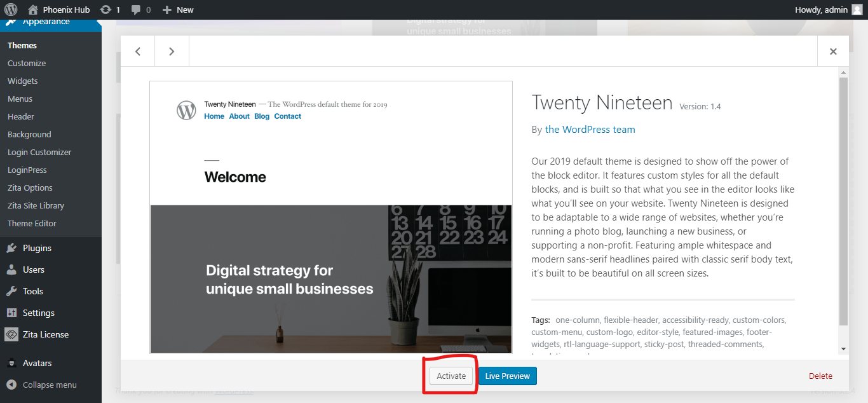The width and height of the screenshot is (868, 403).
Task: Click the Zita License diamond icon
Action: tap(11, 334)
